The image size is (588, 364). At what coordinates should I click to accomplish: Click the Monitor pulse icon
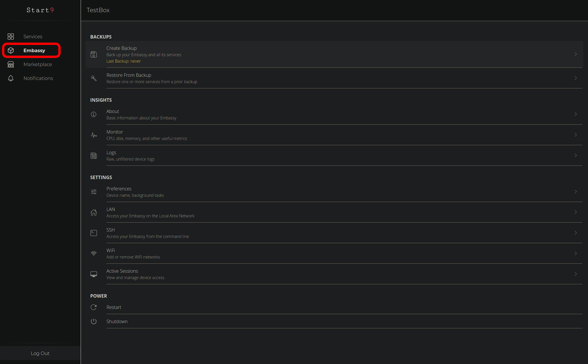click(x=94, y=135)
